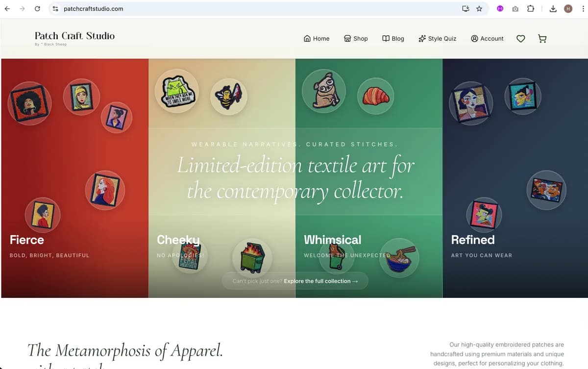
Task: Open the shopping cart icon
Action: [x=542, y=38]
